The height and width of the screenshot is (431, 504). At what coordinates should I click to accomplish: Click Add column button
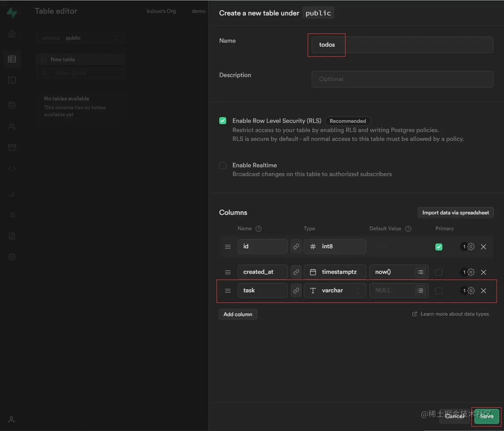pyautogui.click(x=238, y=314)
